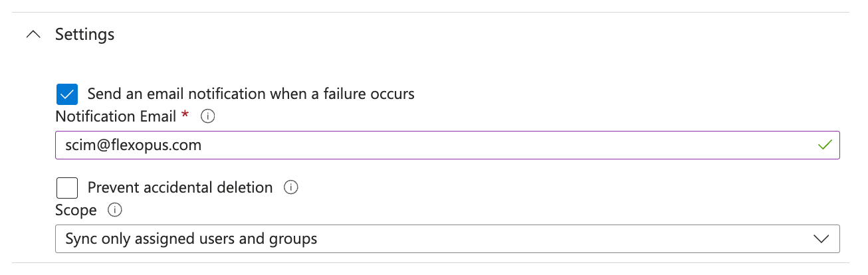
Task: Open the Notification Email info tooltip icon
Action: pos(208,117)
